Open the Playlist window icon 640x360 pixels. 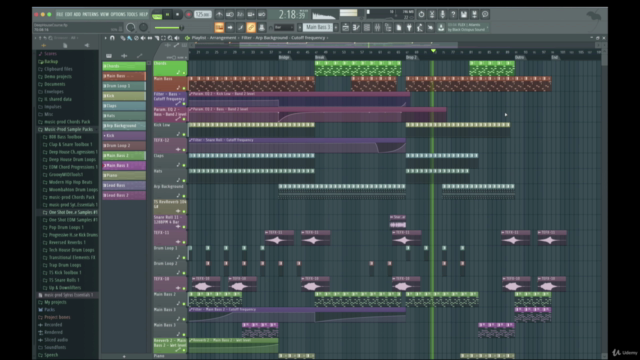tap(345, 28)
